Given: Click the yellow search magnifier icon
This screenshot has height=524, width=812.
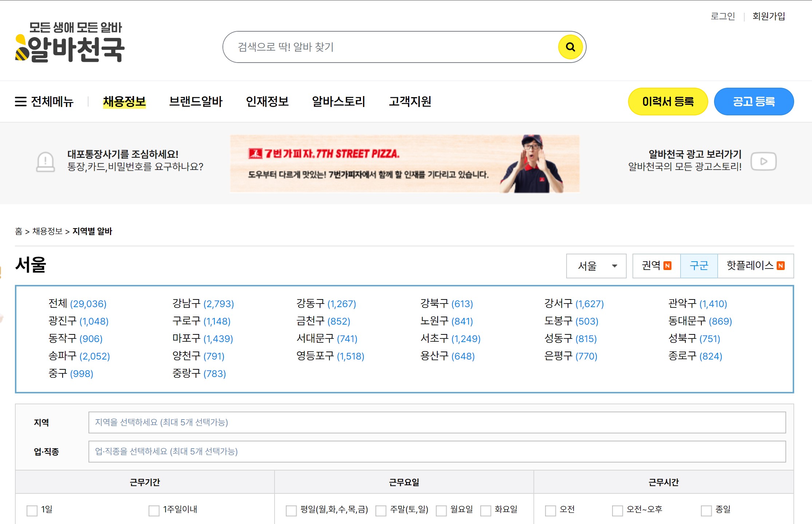Looking at the screenshot, I should [570, 47].
